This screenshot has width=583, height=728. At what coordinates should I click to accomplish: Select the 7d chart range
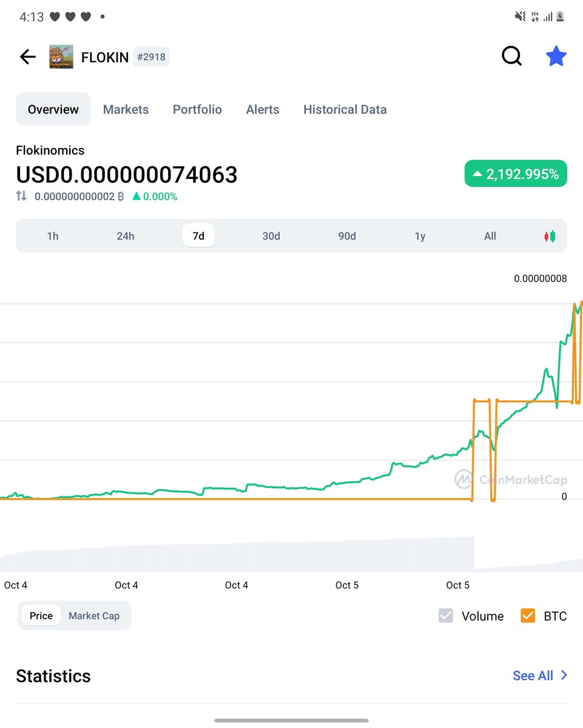[x=198, y=236]
